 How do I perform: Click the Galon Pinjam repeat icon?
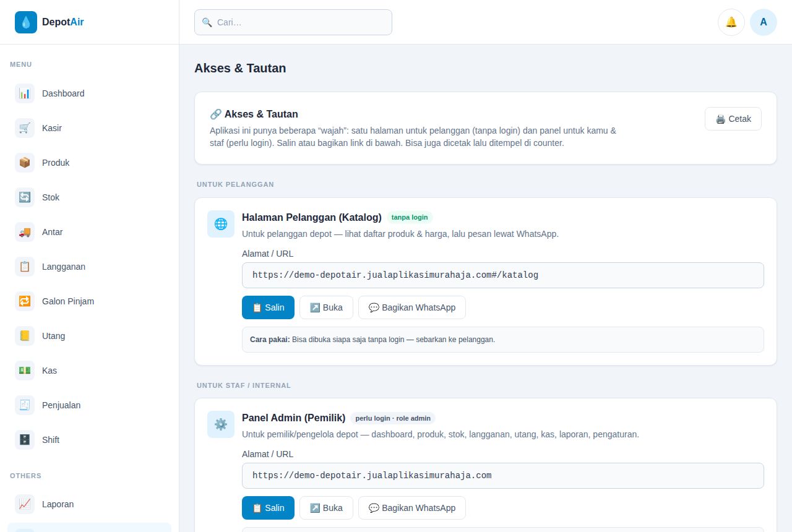25,301
